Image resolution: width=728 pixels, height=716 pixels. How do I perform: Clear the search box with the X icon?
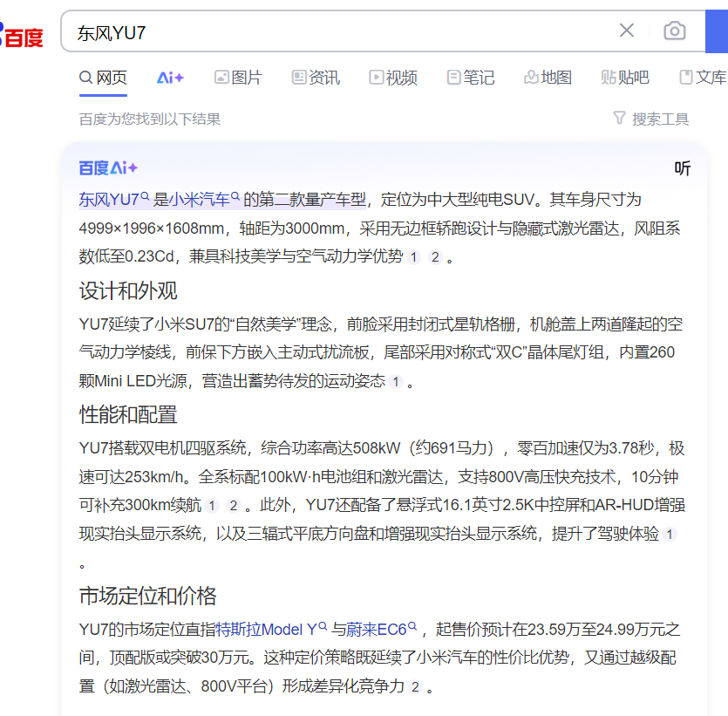(626, 31)
